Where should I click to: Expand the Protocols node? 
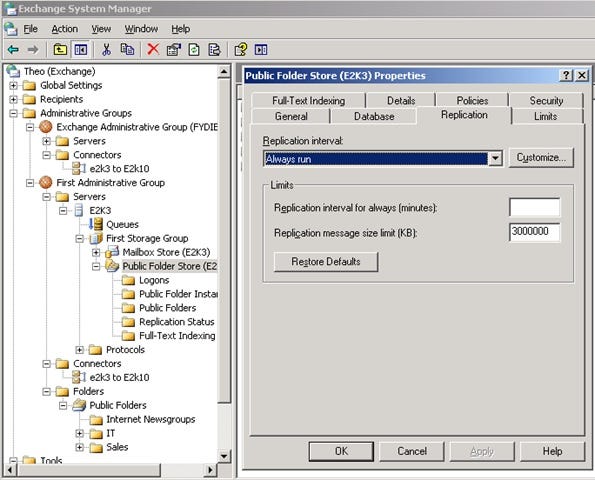(x=79, y=350)
